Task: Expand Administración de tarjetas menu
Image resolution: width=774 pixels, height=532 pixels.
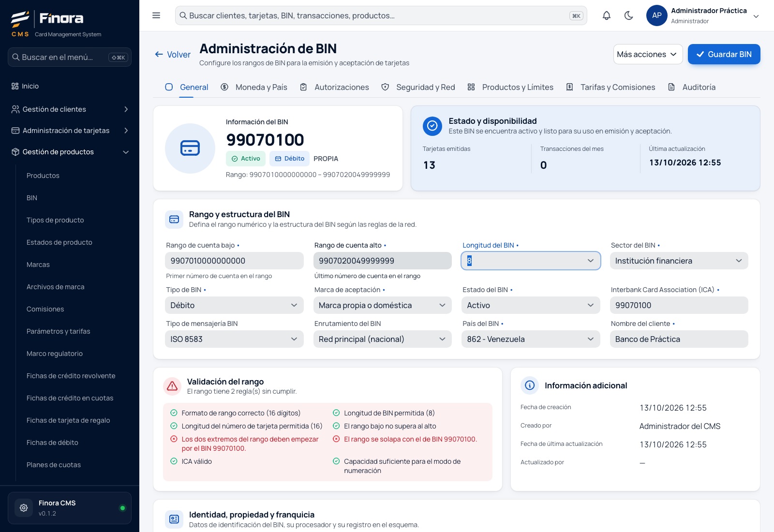Action: 70,131
